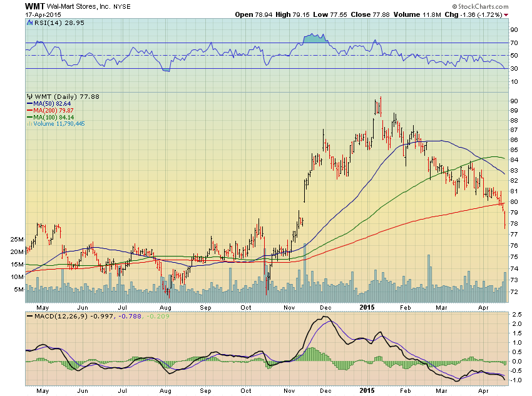The height and width of the screenshot is (396, 532).
Task: Click the 'Open 78.94' value
Action: pos(253,14)
